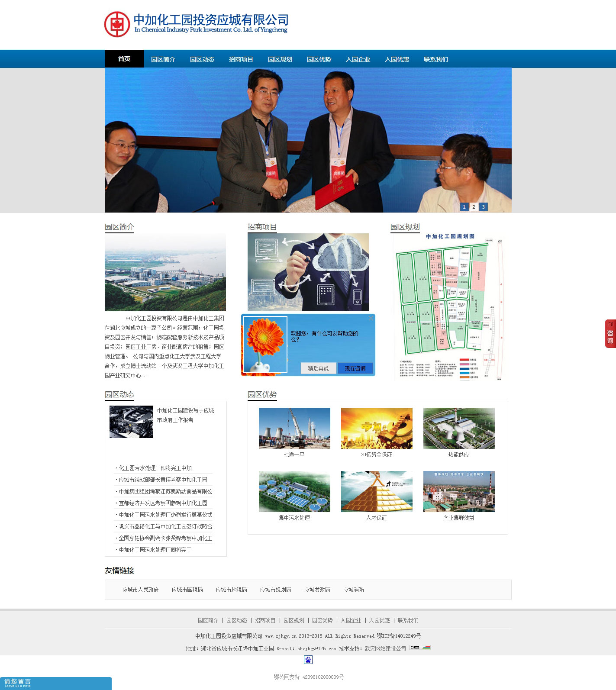Click company title 中加化工园投资应城有限公司 in header
Viewport: 616px width, 690px height.
(x=211, y=19)
